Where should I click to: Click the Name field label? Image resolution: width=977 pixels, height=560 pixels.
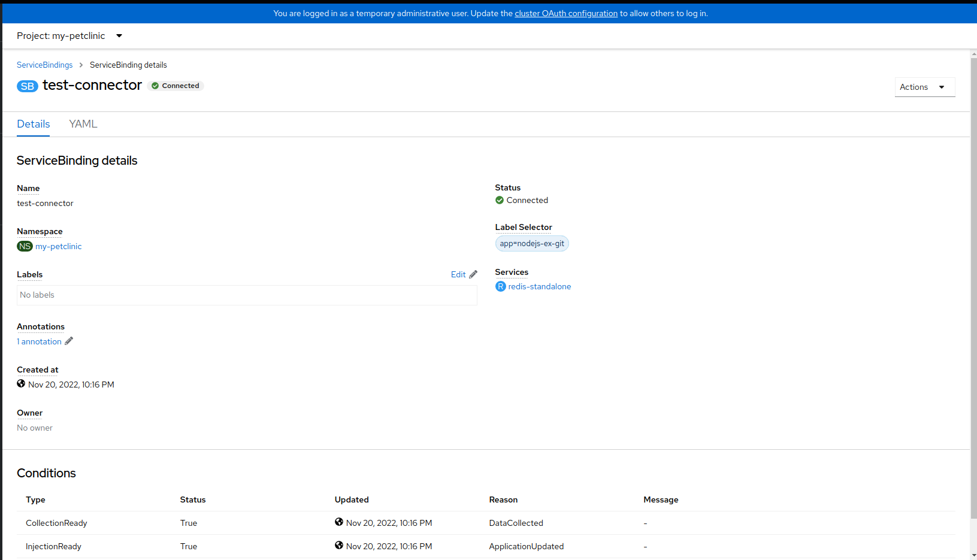[28, 188]
